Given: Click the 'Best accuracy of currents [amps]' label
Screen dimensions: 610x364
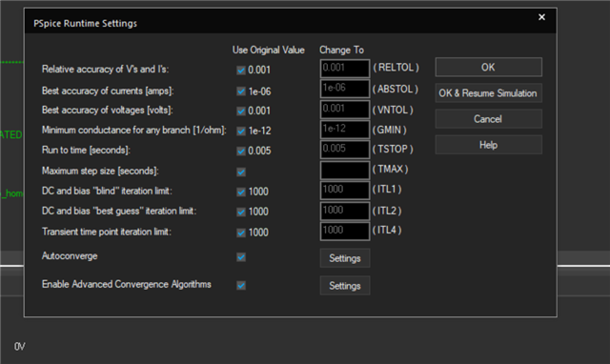Looking at the screenshot, I should (x=108, y=91).
